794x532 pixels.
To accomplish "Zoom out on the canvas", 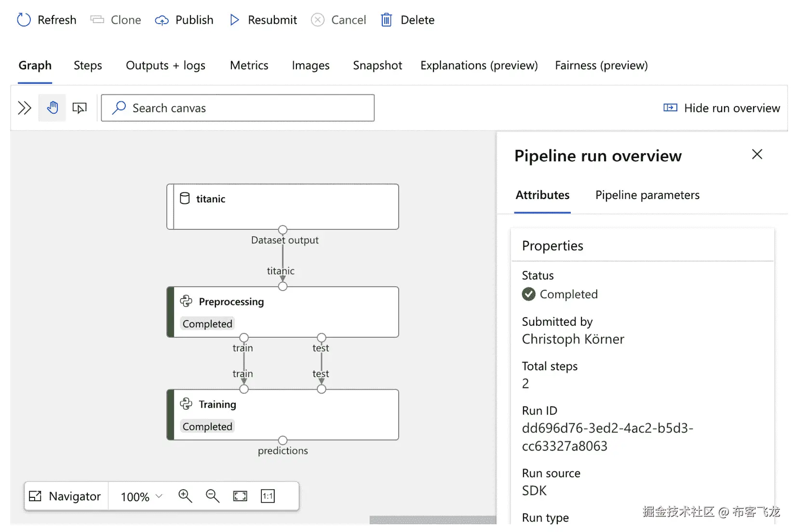I will click(213, 496).
